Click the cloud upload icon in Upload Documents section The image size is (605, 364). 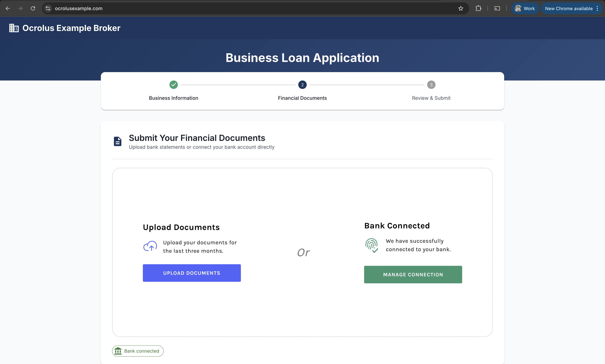pyautogui.click(x=150, y=246)
